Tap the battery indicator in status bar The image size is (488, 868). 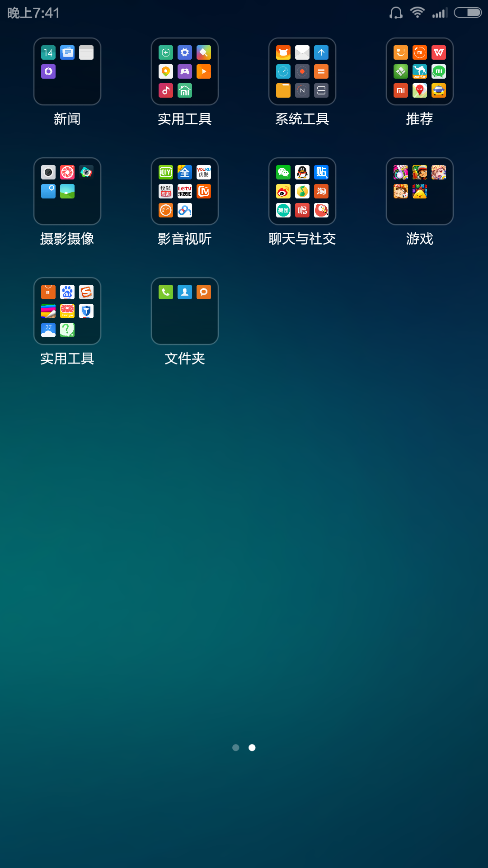coord(468,12)
